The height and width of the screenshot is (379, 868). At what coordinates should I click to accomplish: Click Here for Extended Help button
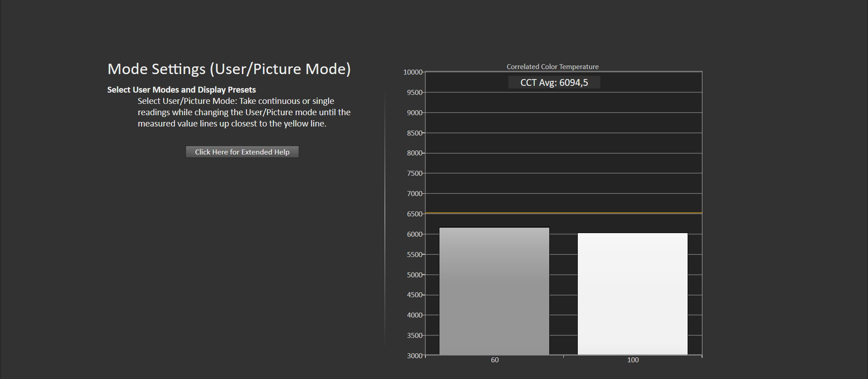(242, 152)
